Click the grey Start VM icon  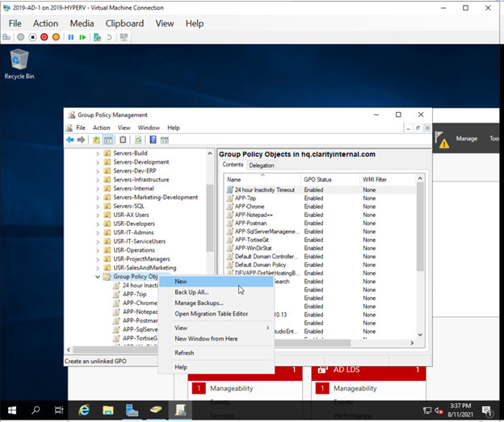(x=20, y=37)
